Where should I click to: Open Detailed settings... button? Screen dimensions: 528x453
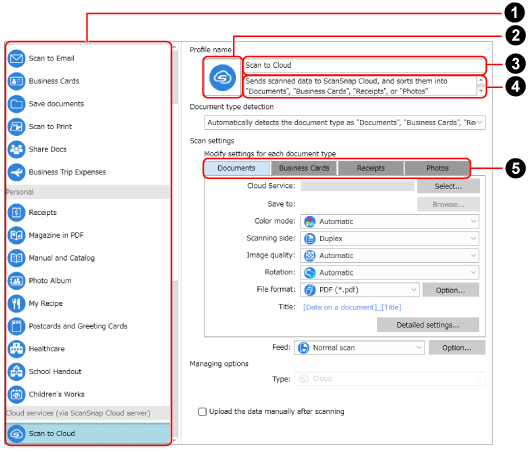click(x=428, y=325)
